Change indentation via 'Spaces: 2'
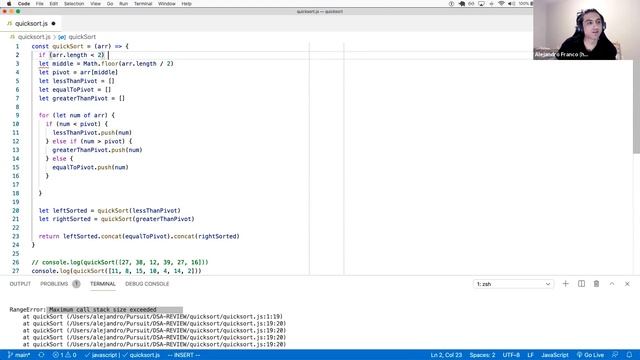This screenshot has width=640, height=360. [482, 355]
